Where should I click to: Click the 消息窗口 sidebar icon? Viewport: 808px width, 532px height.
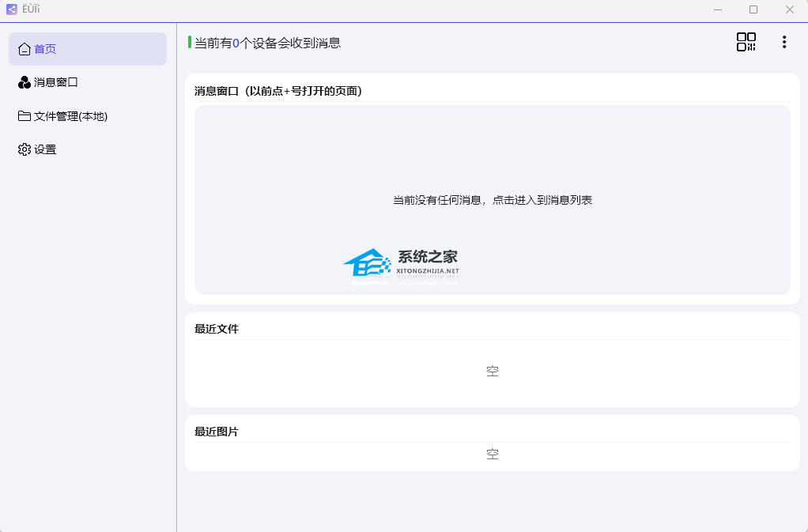click(25, 82)
